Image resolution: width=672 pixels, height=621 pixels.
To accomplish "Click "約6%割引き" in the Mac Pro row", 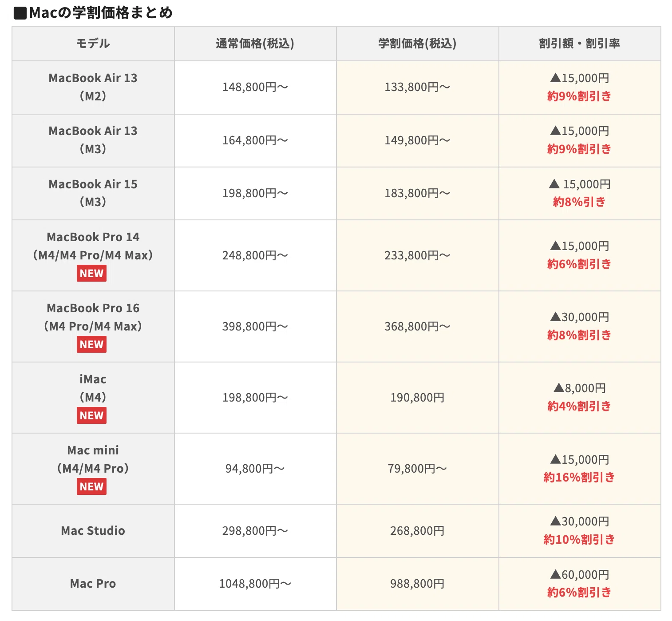I will click(x=579, y=592).
